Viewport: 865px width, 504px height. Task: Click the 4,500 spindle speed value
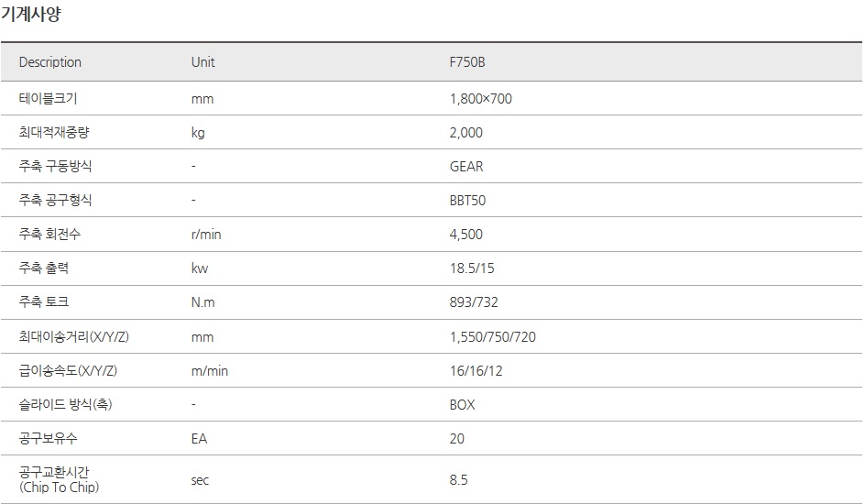click(x=465, y=234)
